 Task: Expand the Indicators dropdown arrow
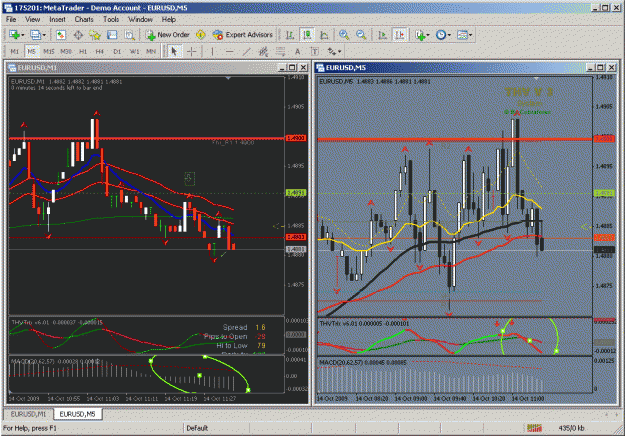click(428, 35)
